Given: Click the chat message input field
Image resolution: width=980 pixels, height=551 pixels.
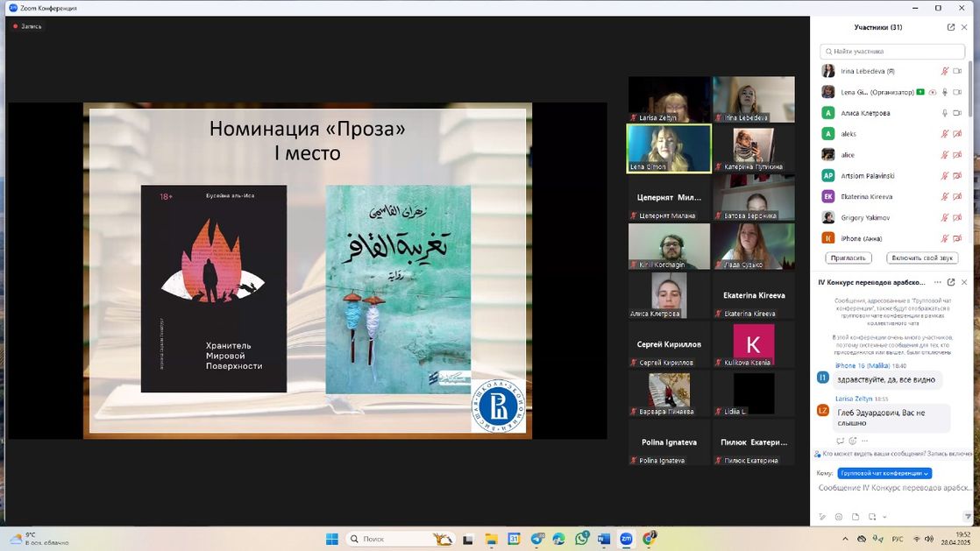Looking at the screenshot, I should [x=894, y=488].
